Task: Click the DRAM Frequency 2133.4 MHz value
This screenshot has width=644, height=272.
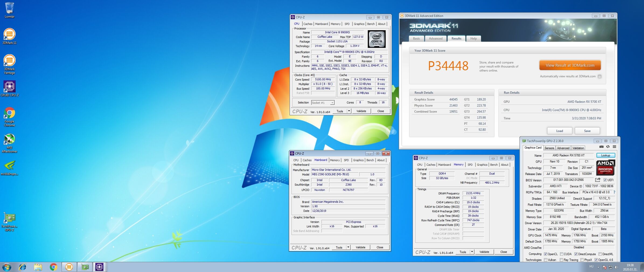Action: [473, 193]
